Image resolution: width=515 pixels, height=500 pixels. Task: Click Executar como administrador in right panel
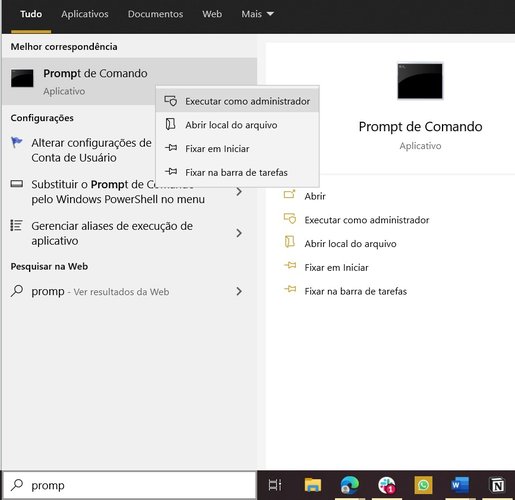pos(367,220)
